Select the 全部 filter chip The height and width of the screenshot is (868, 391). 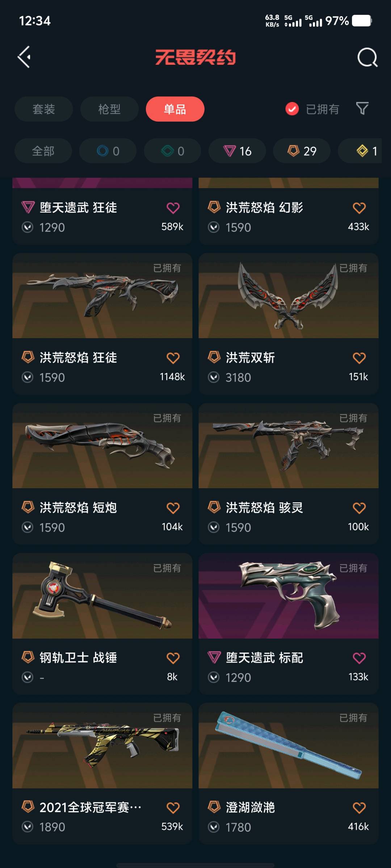43,151
